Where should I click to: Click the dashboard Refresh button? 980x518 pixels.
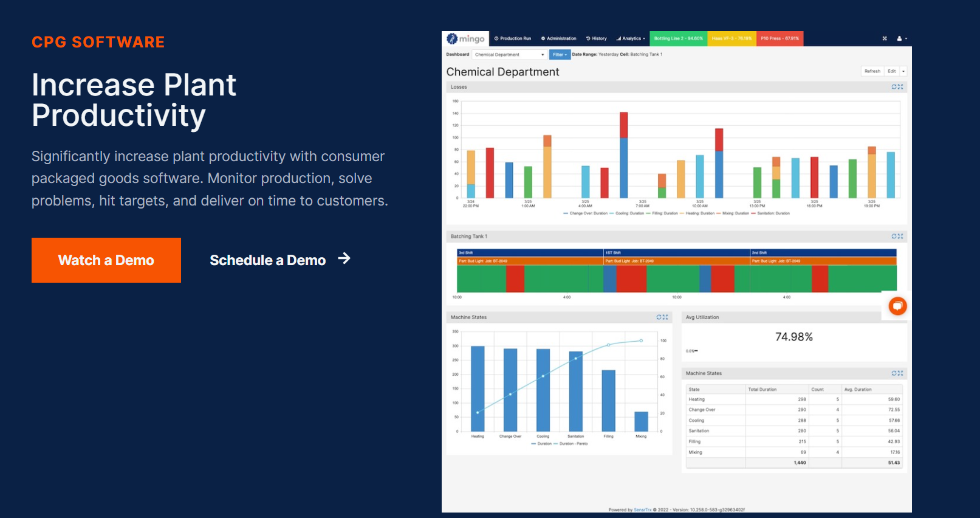(x=872, y=71)
